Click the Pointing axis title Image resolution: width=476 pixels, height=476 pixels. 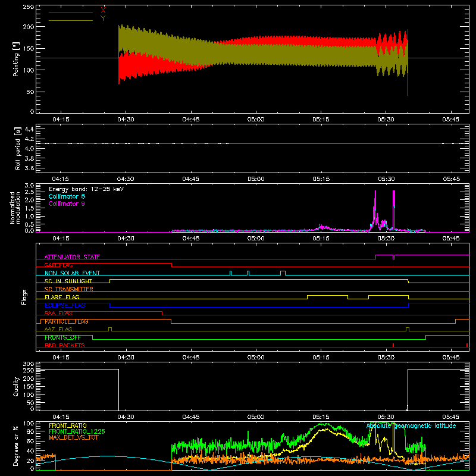(16, 59)
